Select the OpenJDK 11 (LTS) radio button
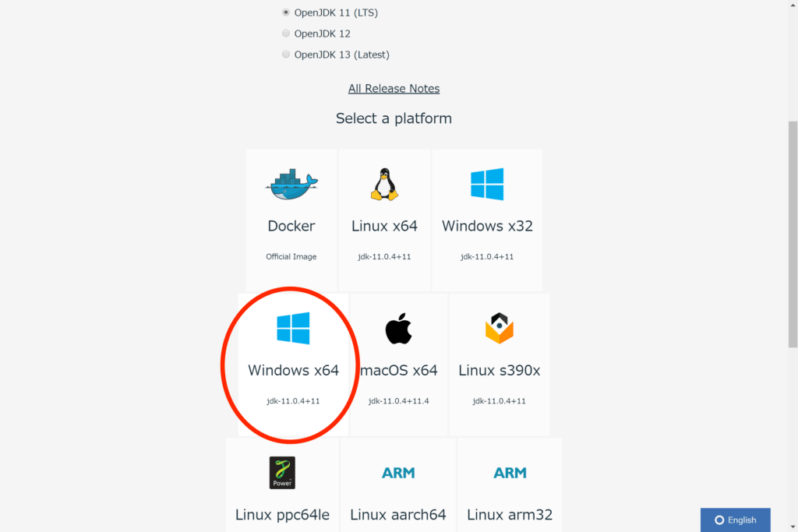The image size is (798, 532). 285,12
